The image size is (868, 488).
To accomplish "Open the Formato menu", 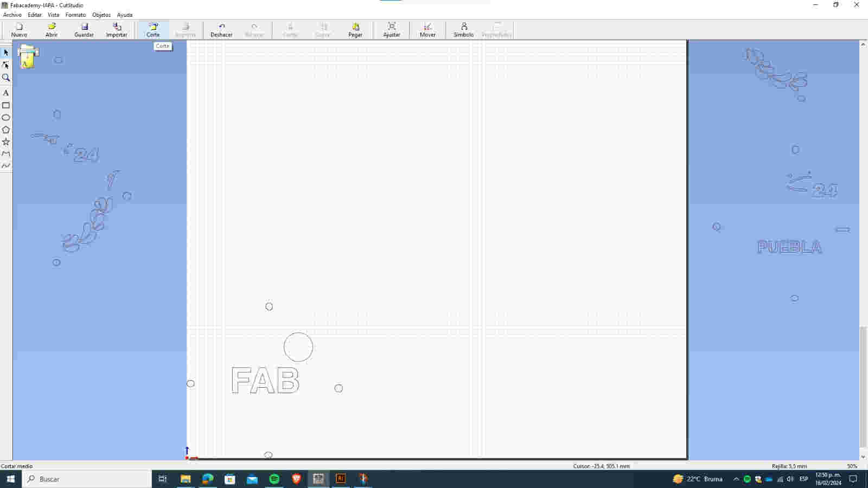I will pyautogui.click(x=75, y=15).
